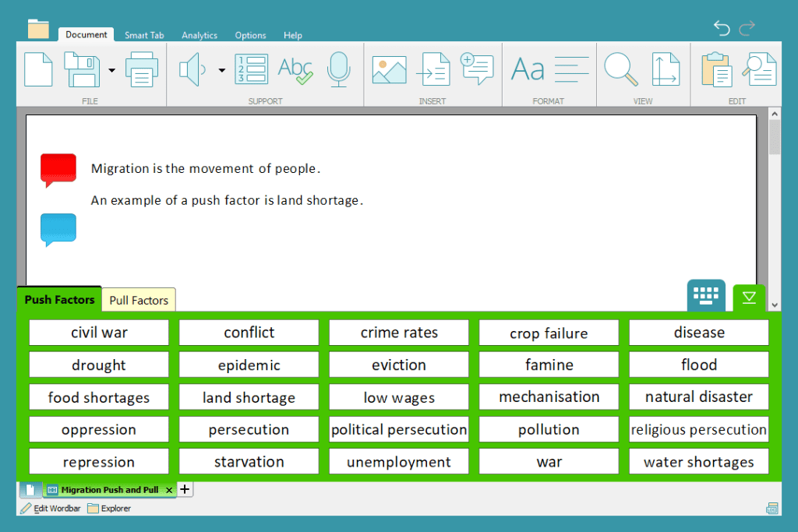Close the Migration Push and Pull wordbar tab

tap(169, 490)
